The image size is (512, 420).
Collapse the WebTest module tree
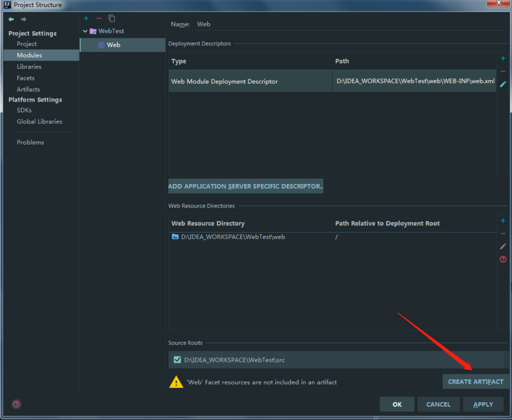tap(85, 31)
